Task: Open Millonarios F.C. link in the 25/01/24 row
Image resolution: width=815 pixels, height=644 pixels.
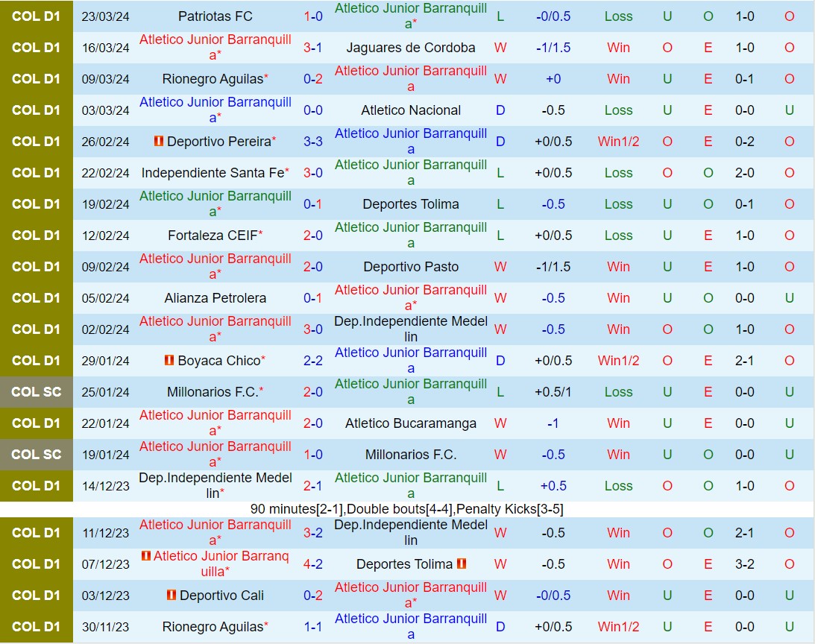Action: (x=213, y=392)
